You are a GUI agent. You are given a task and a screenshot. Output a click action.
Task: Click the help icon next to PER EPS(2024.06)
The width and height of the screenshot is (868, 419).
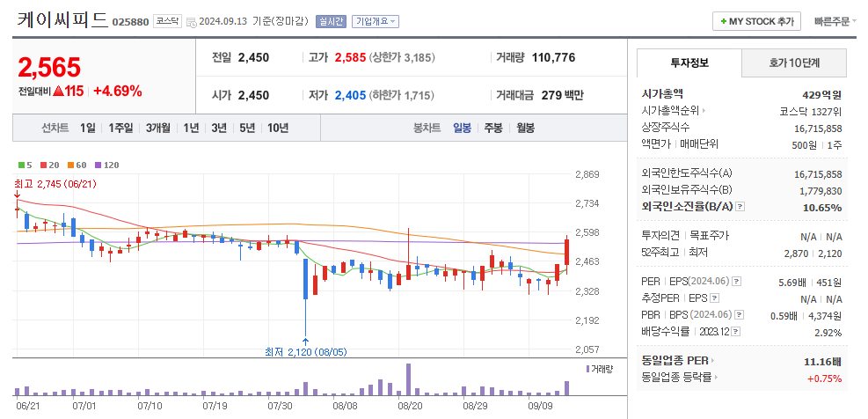coord(736,282)
